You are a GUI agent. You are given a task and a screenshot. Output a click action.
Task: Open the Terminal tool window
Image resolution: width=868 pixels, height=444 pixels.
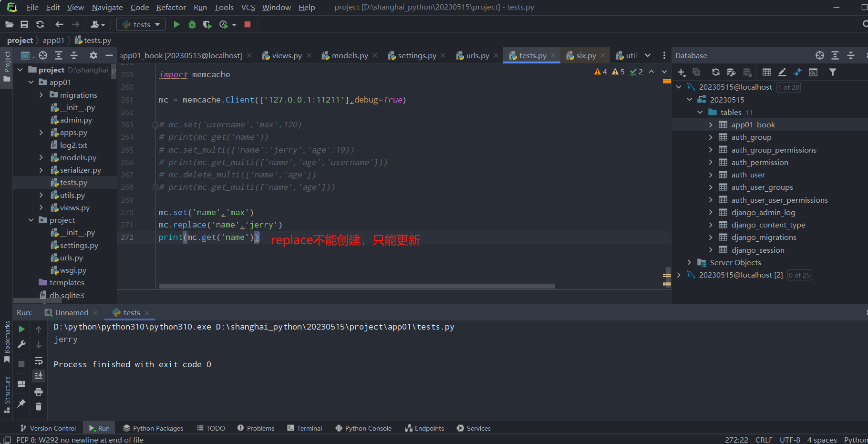click(304, 428)
